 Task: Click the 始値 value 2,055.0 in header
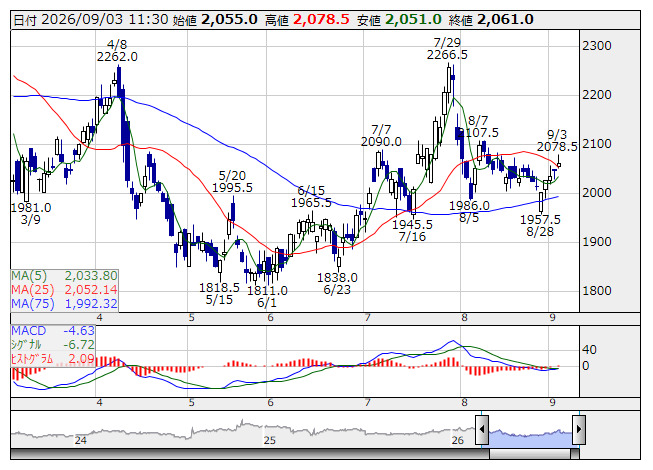tap(229, 19)
